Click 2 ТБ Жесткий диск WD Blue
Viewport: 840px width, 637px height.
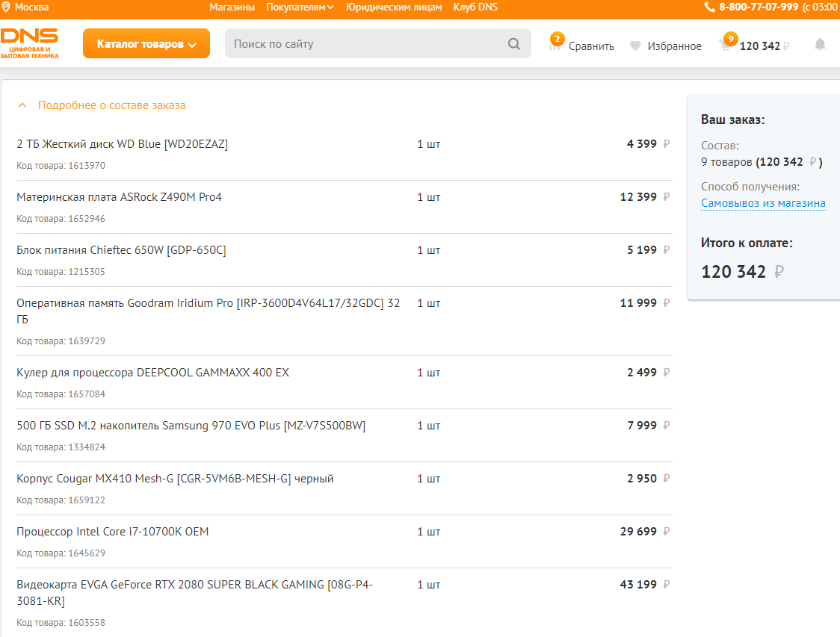[x=122, y=144]
